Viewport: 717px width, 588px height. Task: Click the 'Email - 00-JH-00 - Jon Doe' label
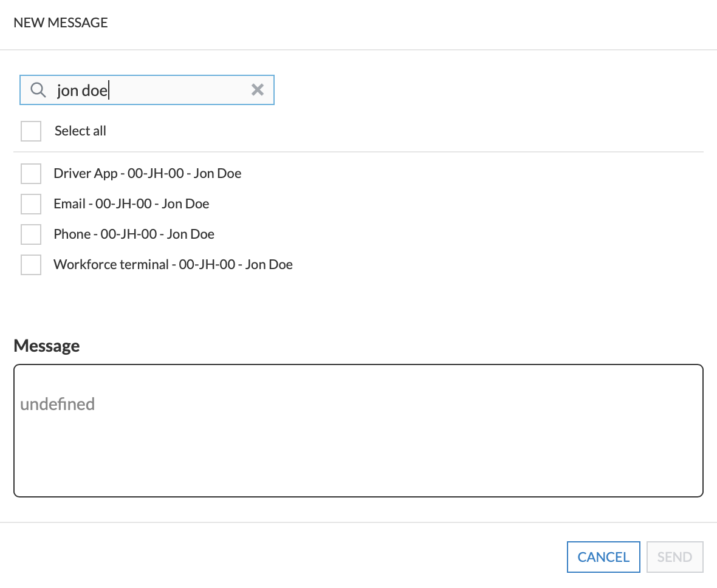[x=131, y=204]
